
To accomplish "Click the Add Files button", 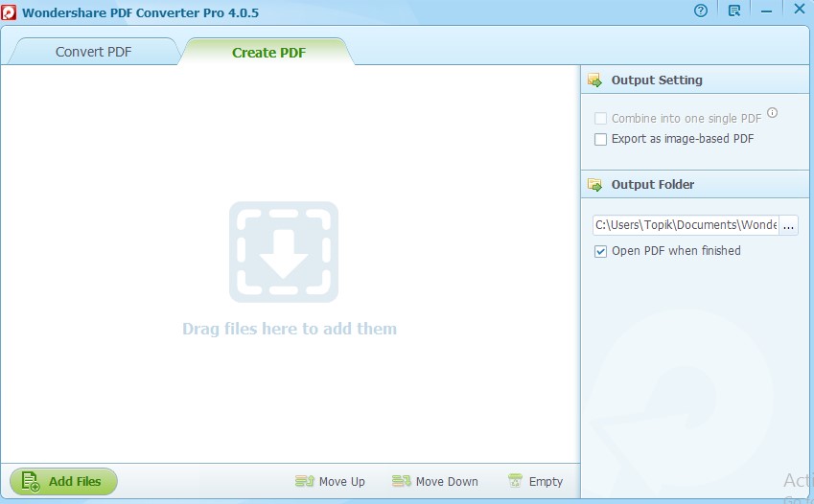I will coord(63,481).
